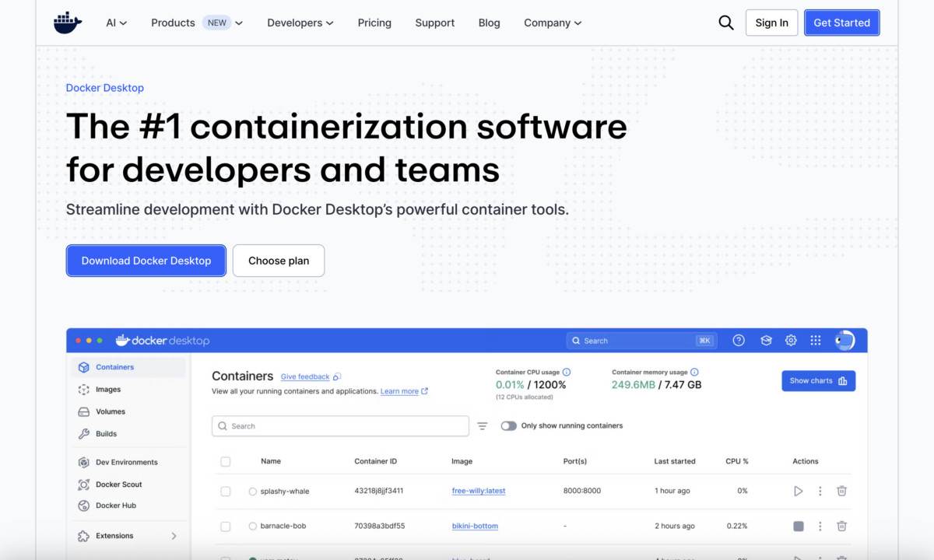The height and width of the screenshot is (560, 934).
Task: Check the barnacle-bob row checkbox
Action: click(x=226, y=527)
